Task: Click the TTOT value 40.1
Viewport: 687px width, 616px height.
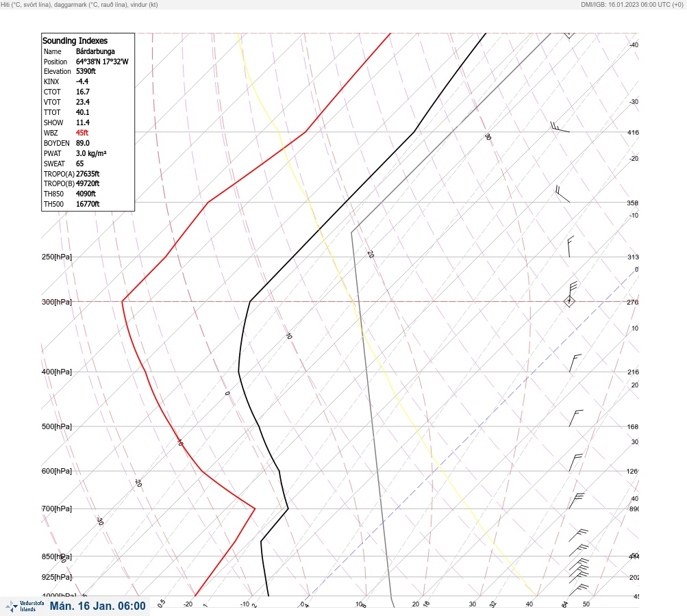Action: click(x=82, y=112)
